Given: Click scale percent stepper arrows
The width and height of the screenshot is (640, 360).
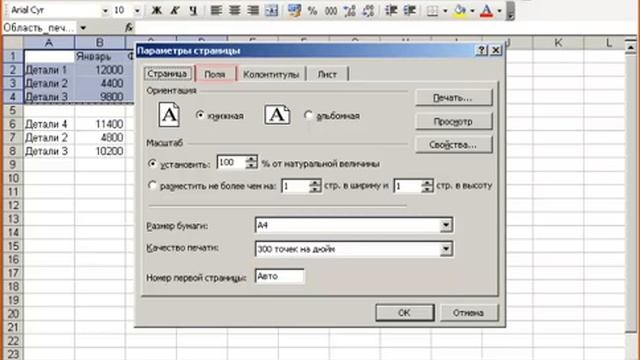Looking at the screenshot, I should click(x=251, y=162).
